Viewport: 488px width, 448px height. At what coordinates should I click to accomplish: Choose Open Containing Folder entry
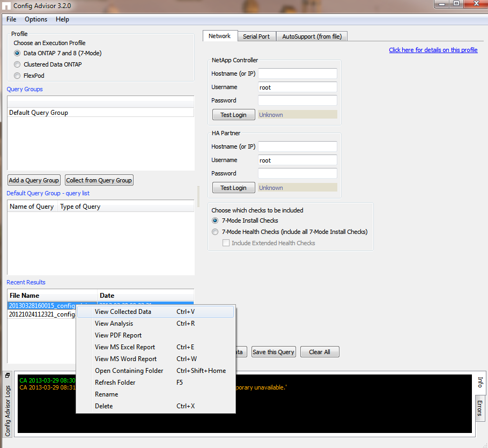pyautogui.click(x=156, y=371)
